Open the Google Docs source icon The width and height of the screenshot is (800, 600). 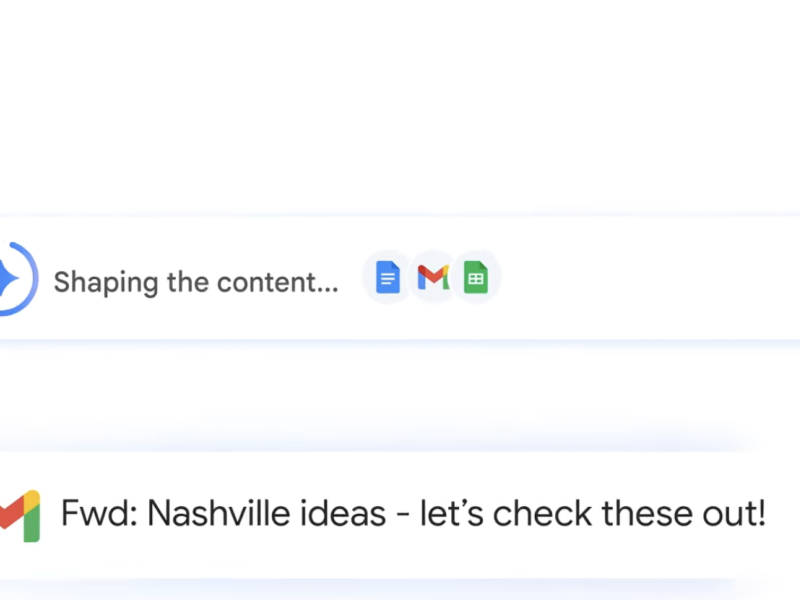(x=388, y=278)
